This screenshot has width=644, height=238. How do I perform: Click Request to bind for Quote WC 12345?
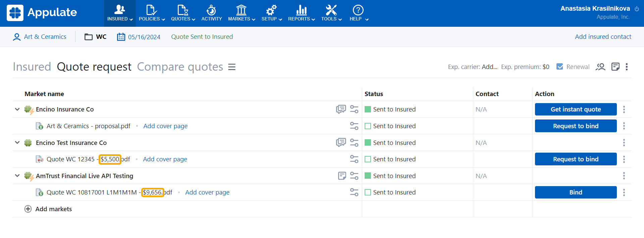point(576,159)
